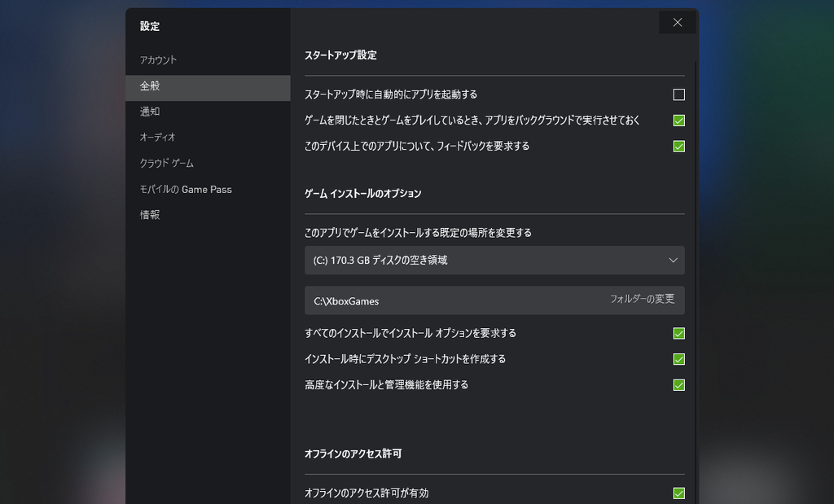Close the 設定 dialog with the X icon

(x=677, y=23)
